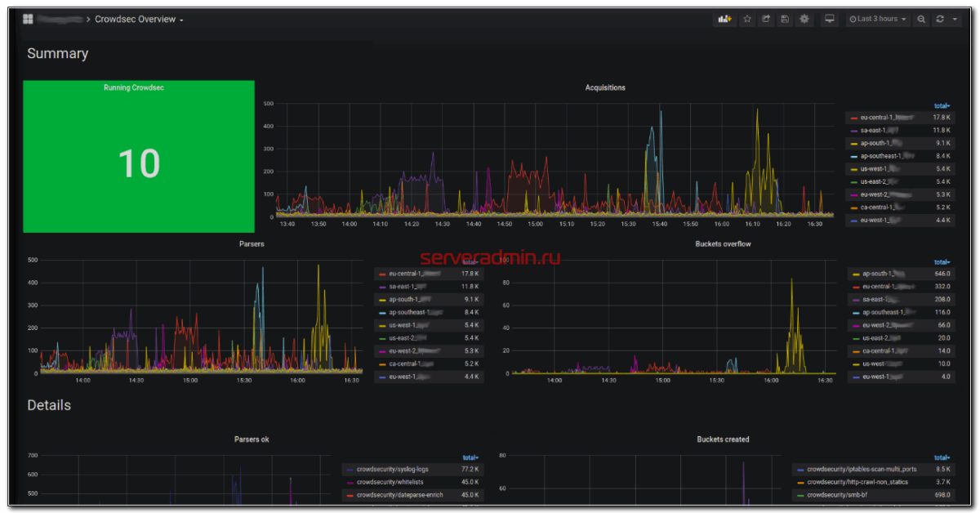Screen dimensions: 980x513
Task: Open the Grafana home grid icon
Action: tap(28, 19)
